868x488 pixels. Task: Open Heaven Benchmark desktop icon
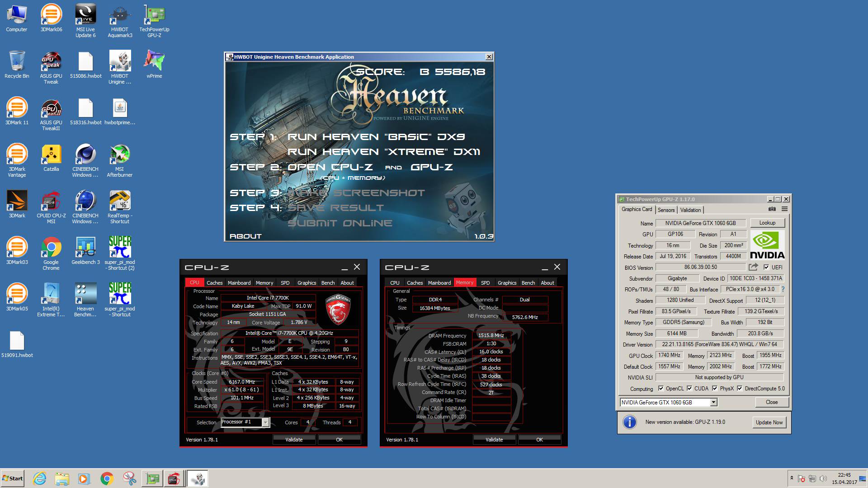click(x=85, y=300)
